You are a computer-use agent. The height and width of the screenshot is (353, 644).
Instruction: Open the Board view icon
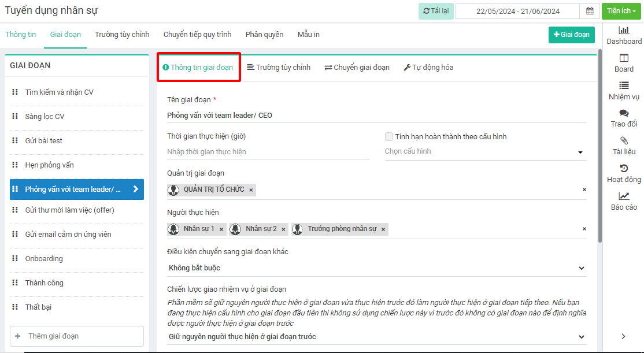tap(624, 58)
